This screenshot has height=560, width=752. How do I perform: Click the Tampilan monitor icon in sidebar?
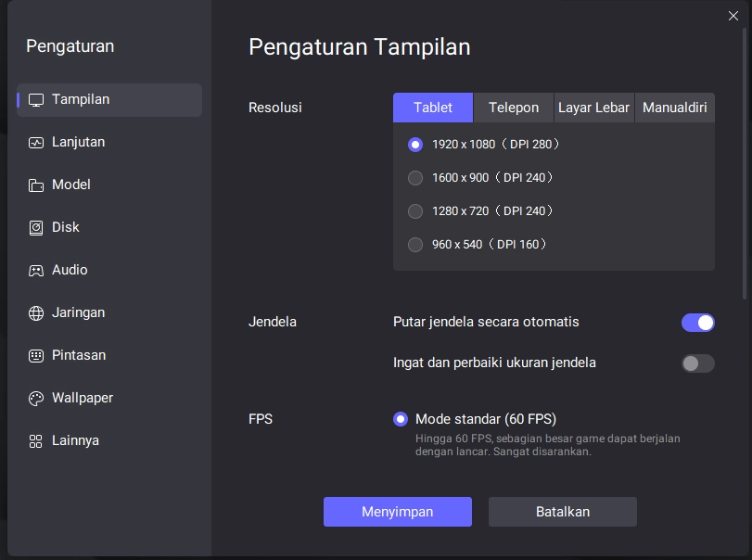coord(36,100)
